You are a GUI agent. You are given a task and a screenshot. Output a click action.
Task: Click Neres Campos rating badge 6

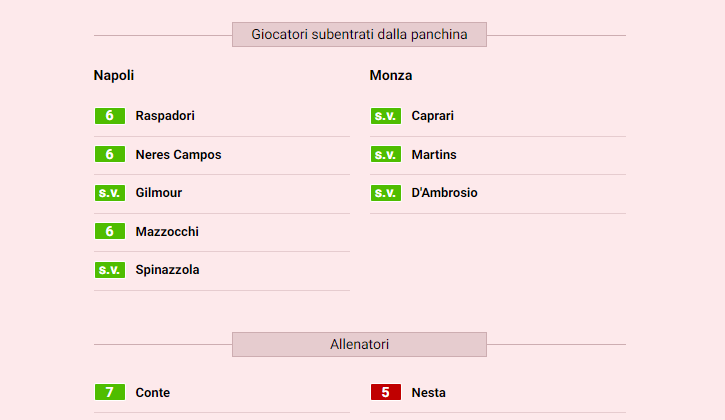[109, 155]
